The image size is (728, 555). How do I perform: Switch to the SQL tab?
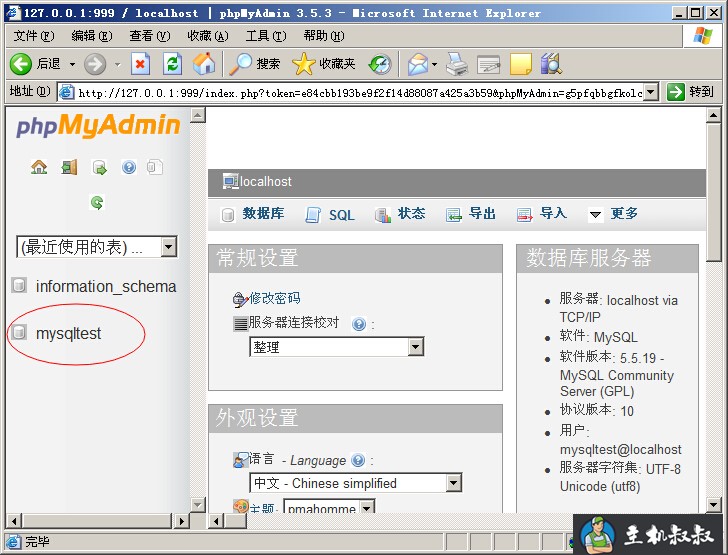[330, 214]
